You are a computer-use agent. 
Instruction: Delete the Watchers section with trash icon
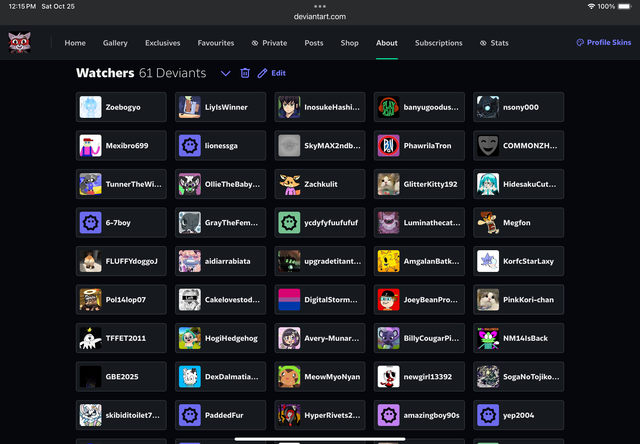(245, 73)
